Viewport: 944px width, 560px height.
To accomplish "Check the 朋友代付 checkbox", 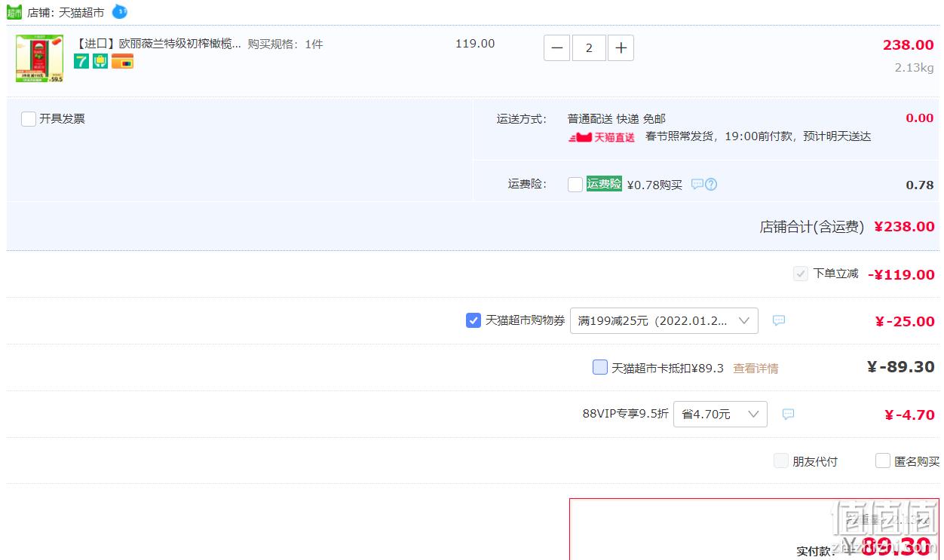I will tap(781, 461).
